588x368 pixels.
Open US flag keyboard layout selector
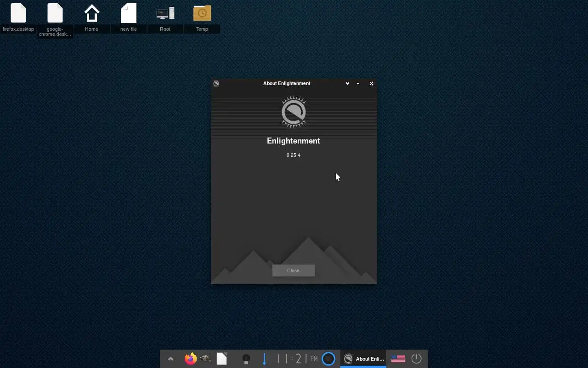point(398,359)
